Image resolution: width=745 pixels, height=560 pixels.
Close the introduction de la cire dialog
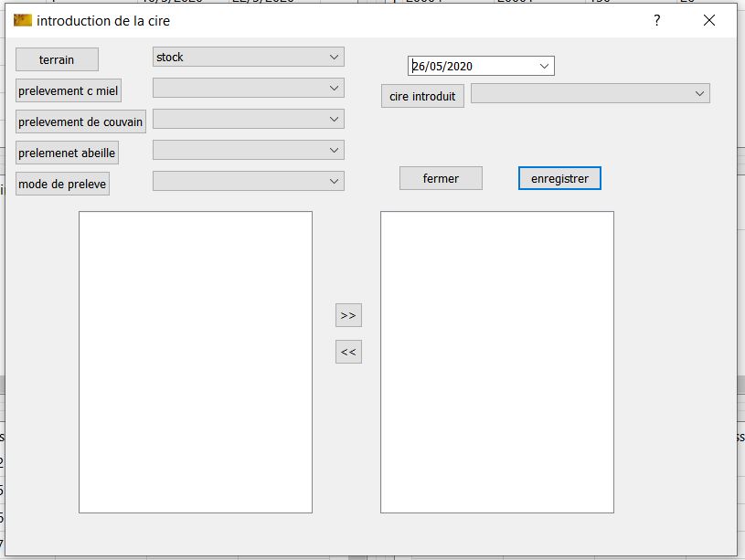click(x=709, y=21)
